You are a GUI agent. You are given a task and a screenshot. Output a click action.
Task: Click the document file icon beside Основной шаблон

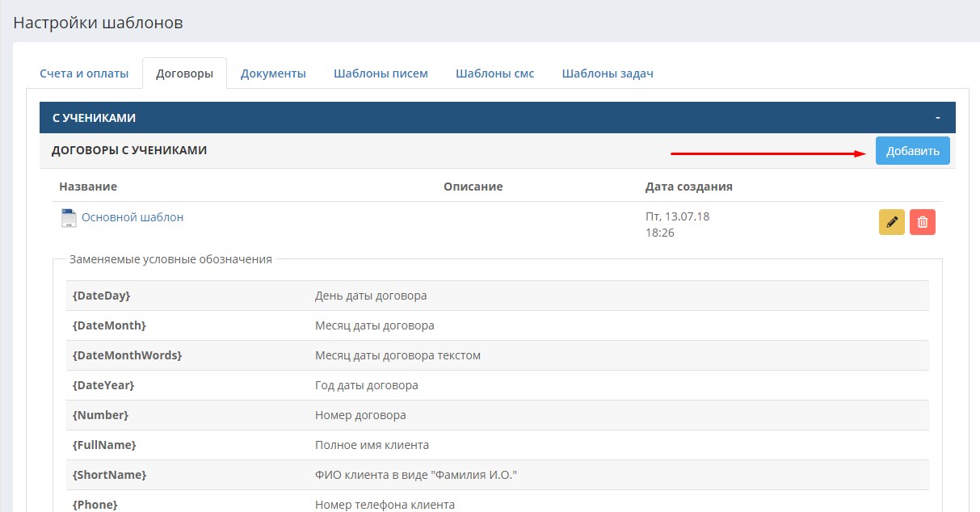(x=69, y=218)
